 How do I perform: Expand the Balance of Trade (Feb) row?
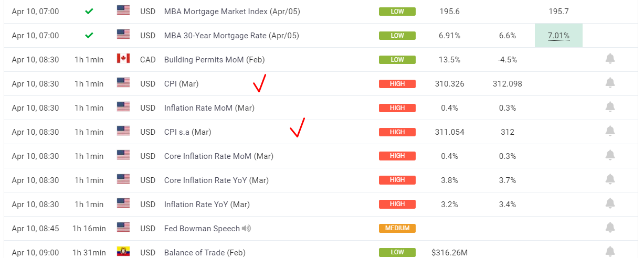pos(205,253)
